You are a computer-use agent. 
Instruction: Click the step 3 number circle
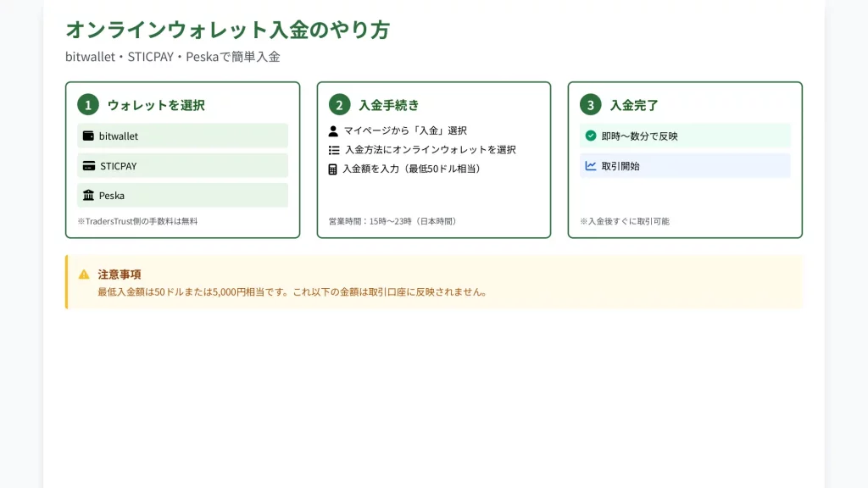pos(591,105)
